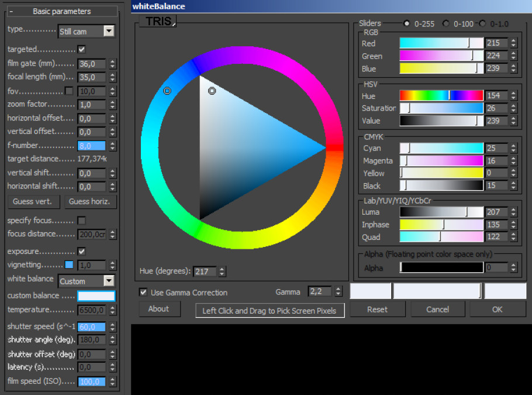
Task: Click the focal length spinner arrows
Action: click(x=113, y=77)
